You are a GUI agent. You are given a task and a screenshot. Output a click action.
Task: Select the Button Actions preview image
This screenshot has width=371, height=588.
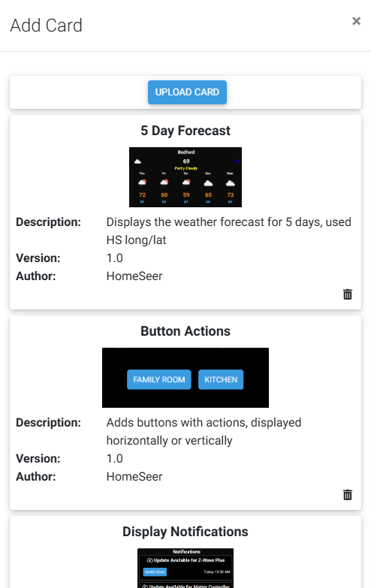tap(185, 378)
